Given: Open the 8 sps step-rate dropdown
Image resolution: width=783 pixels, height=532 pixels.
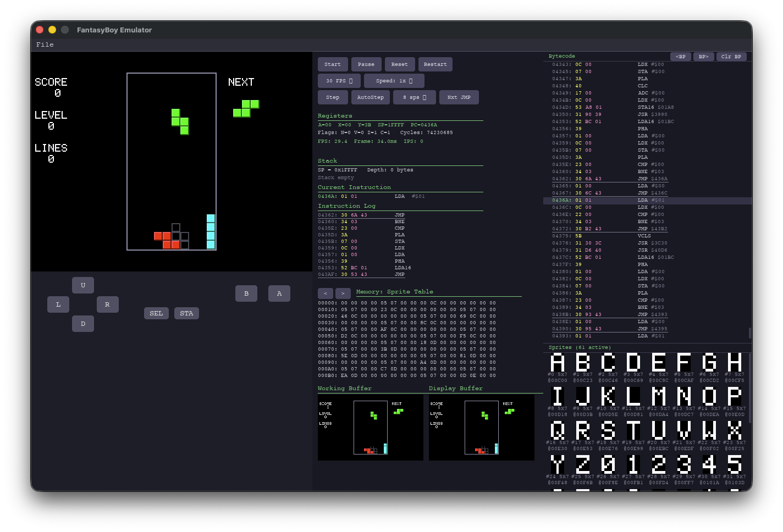Looking at the screenshot, I should [x=415, y=97].
